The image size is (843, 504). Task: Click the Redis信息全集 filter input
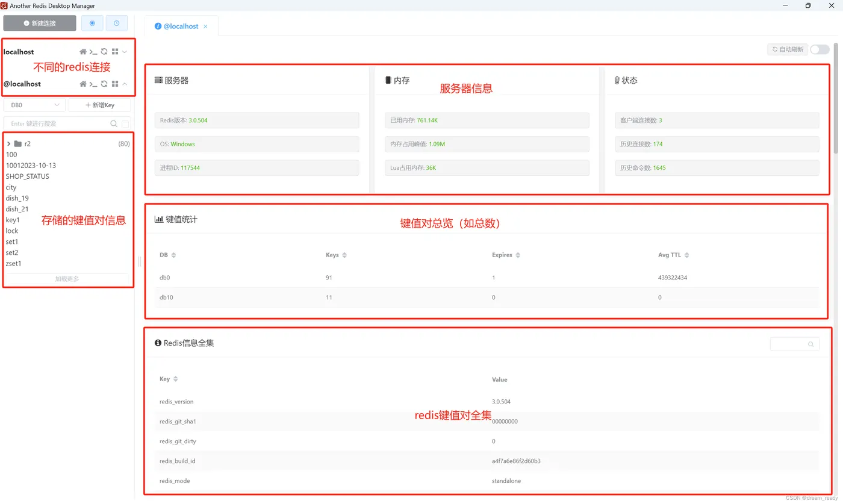[x=795, y=344]
